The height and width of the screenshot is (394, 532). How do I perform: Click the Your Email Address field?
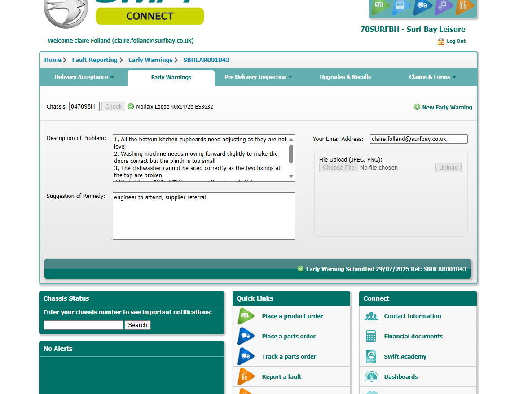pyautogui.click(x=419, y=139)
